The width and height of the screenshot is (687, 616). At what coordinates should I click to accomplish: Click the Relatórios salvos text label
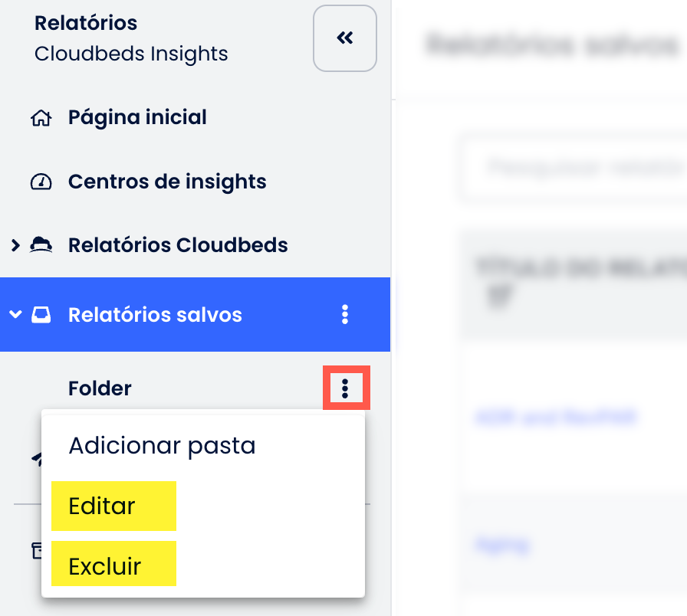(x=155, y=315)
